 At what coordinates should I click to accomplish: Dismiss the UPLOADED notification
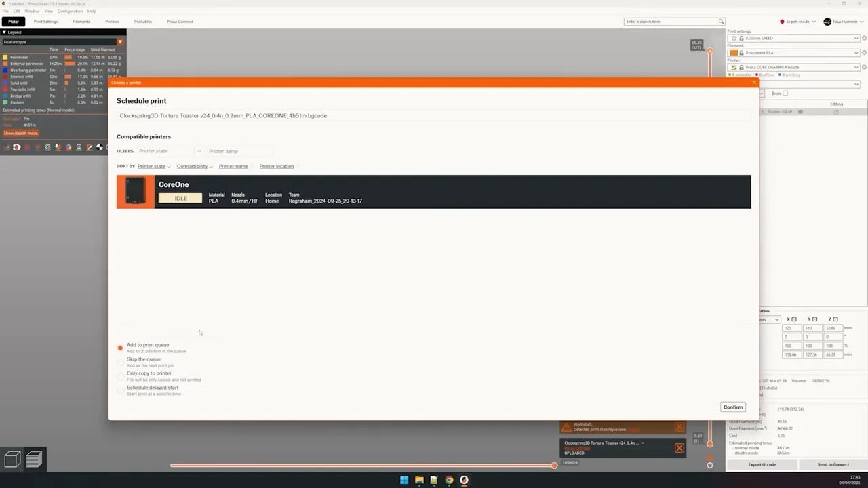tap(679, 448)
